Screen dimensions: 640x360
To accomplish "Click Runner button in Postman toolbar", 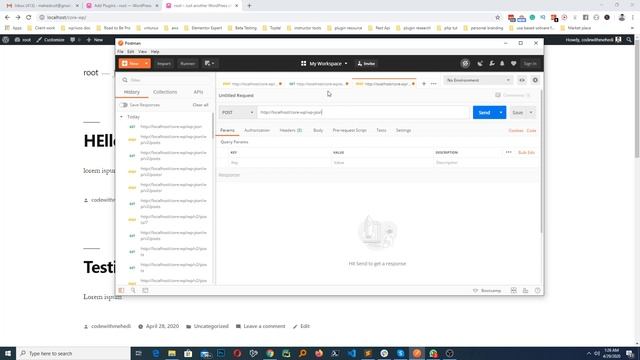I will [x=188, y=64].
